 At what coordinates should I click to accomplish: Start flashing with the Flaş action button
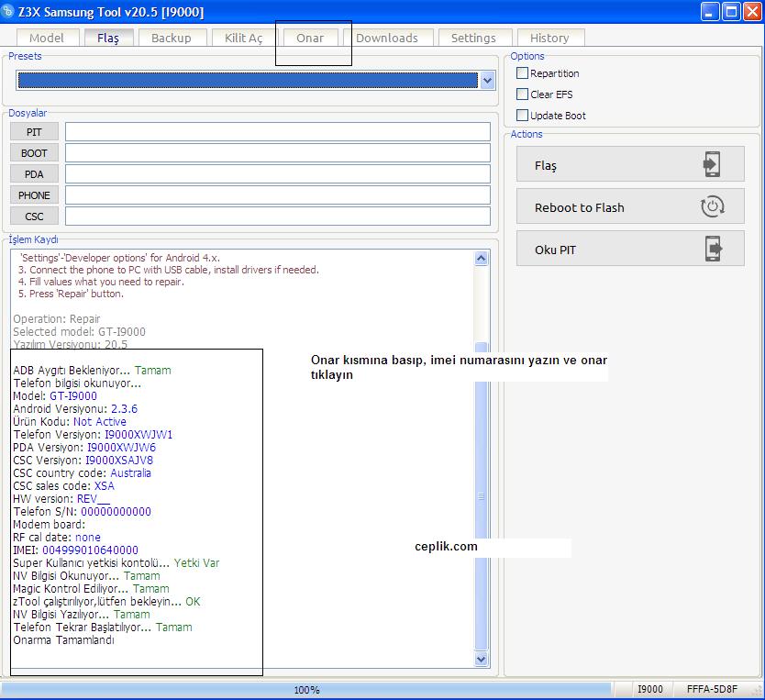tap(630, 164)
